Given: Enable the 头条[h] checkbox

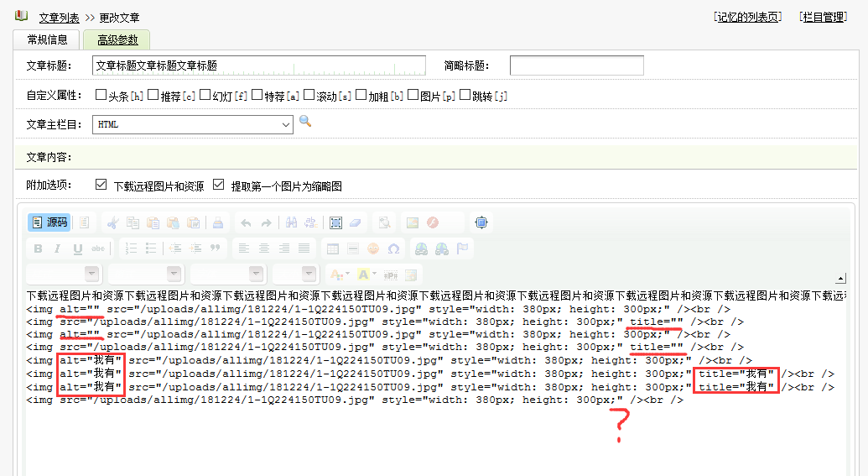Looking at the screenshot, I should pos(101,95).
